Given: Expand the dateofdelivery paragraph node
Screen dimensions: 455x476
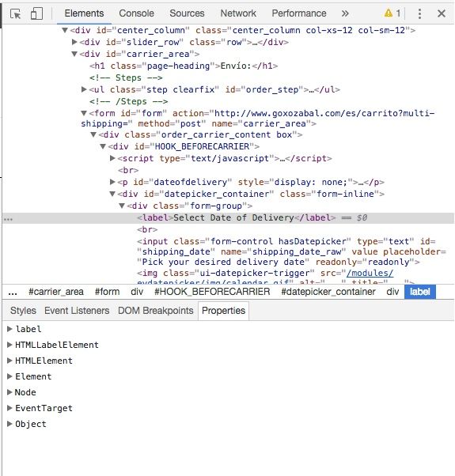Looking at the screenshot, I should coord(112,182).
